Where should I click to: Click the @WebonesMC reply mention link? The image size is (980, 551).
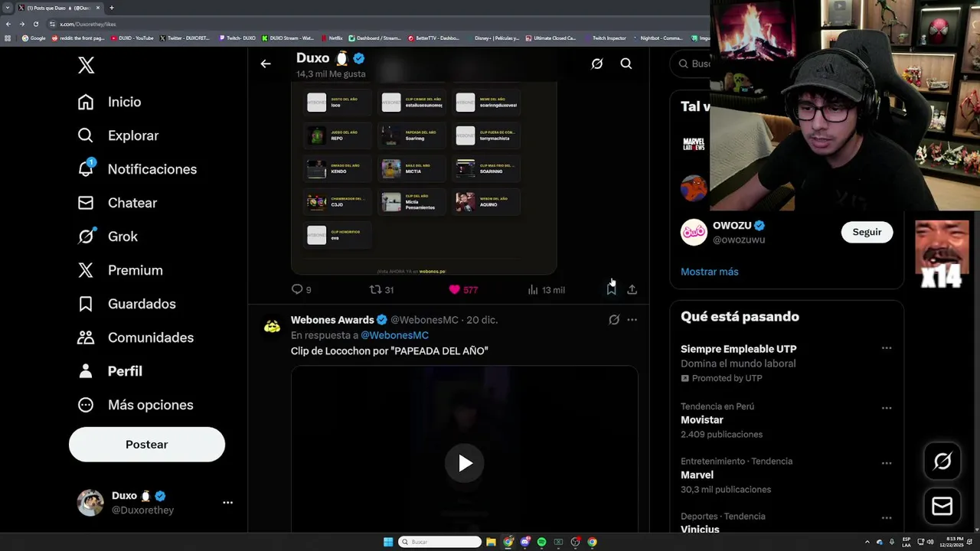(394, 335)
